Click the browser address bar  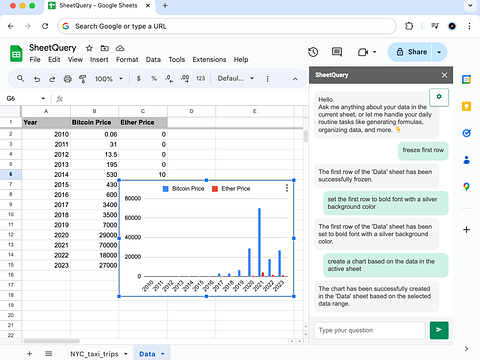pyautogui.click(x=227, y=26)
